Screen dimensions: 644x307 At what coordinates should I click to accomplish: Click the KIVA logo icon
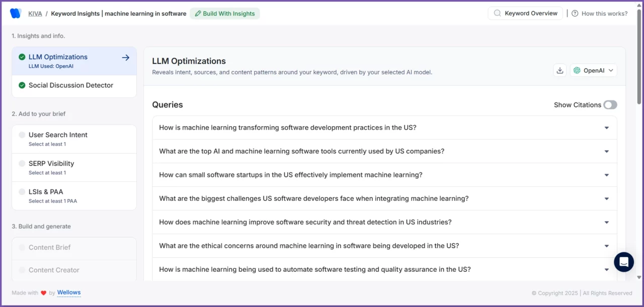(15, 13)
